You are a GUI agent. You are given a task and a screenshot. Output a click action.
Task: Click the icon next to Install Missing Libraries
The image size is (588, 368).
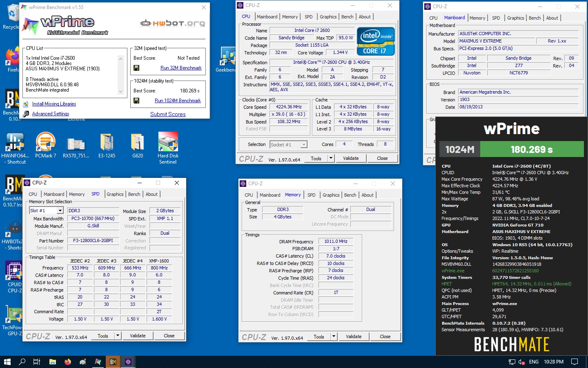26,104
